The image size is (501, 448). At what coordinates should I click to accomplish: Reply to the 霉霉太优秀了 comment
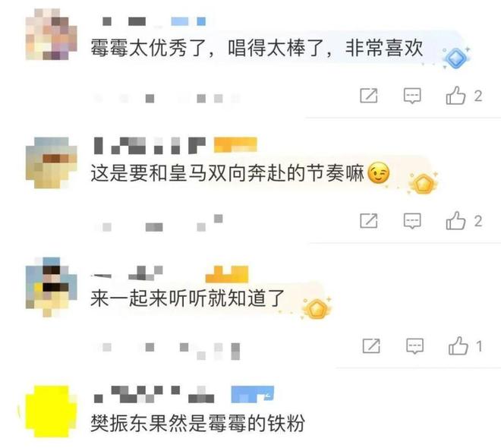412,96
